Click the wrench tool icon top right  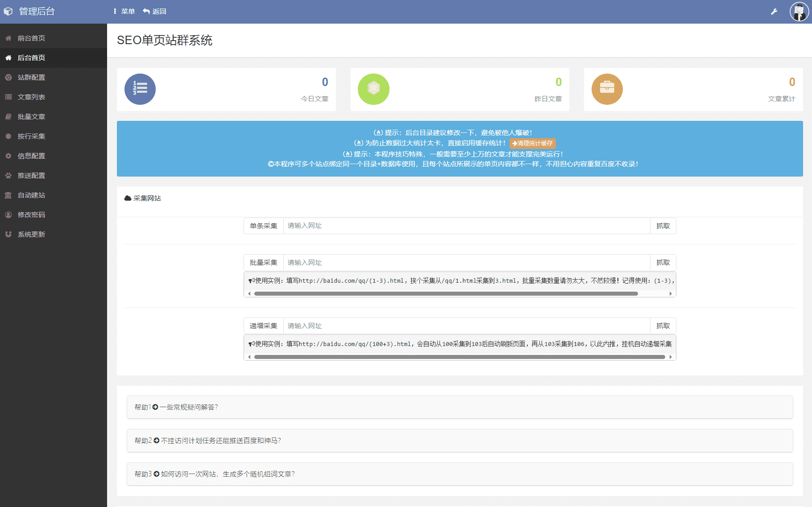[774, 12]
